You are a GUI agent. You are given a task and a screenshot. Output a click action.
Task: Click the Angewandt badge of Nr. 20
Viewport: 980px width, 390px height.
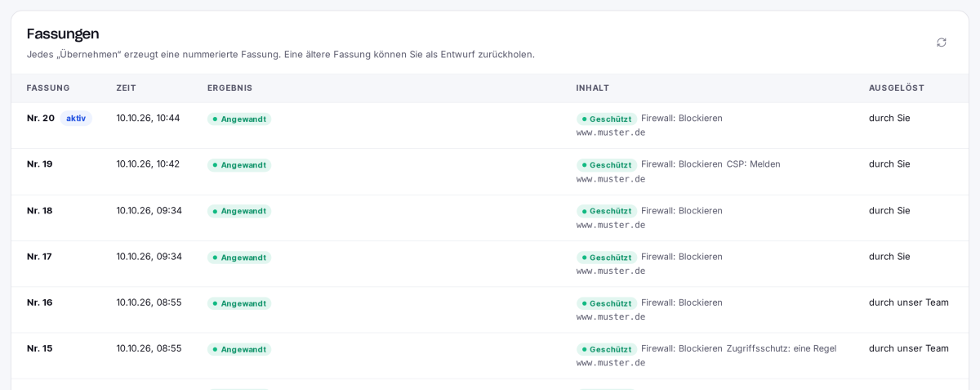[x=239, y=119]
